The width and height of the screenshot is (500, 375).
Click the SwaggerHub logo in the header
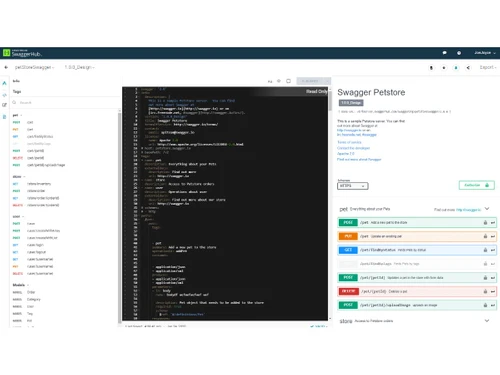pyautogui.click(x=22, y=53)
